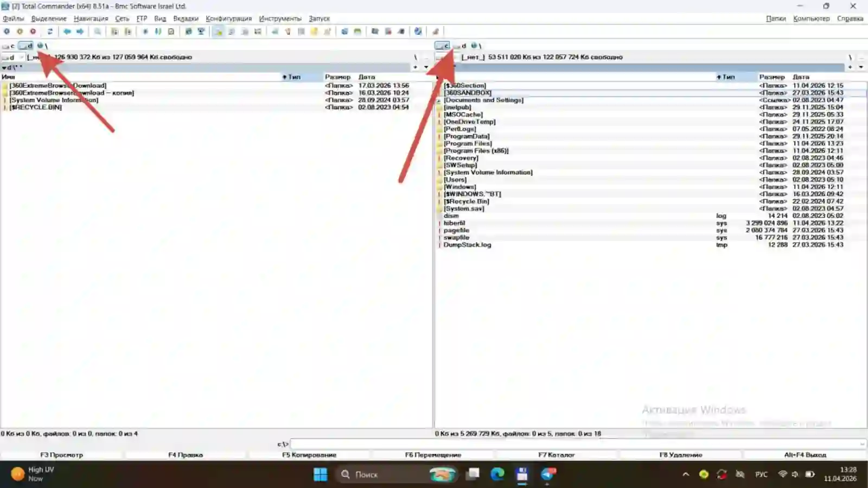Click F4 Правка button
This screenshot has width=868, height=488.
[186, 455]
